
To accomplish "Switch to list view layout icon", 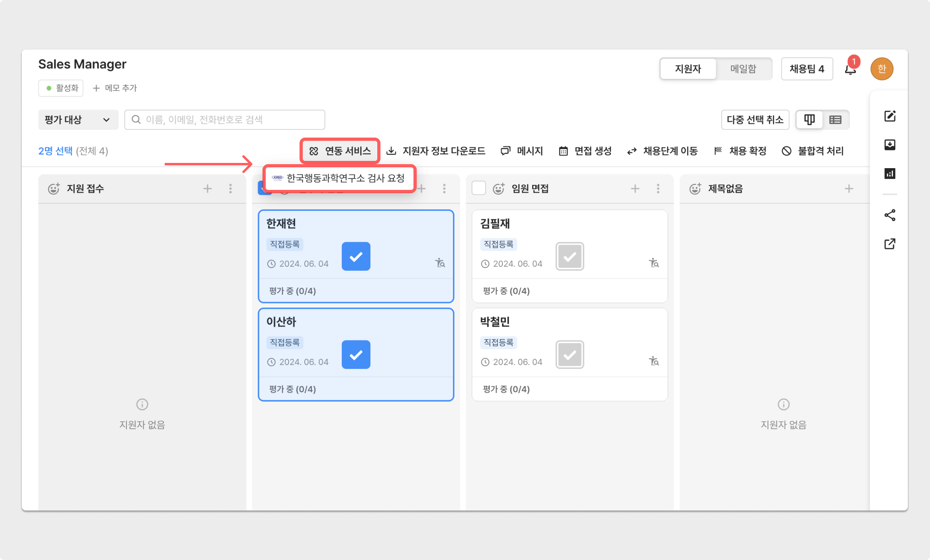I will click(835, 120).
